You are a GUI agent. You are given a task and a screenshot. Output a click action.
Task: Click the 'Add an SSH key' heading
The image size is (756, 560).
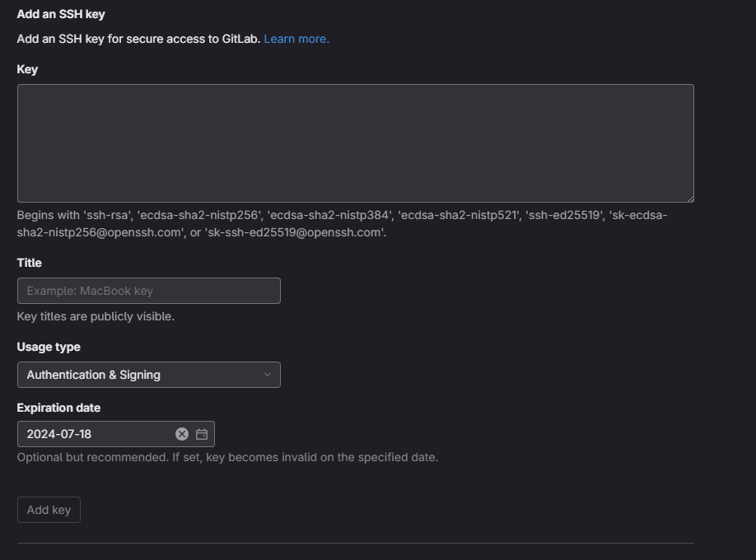61,14
